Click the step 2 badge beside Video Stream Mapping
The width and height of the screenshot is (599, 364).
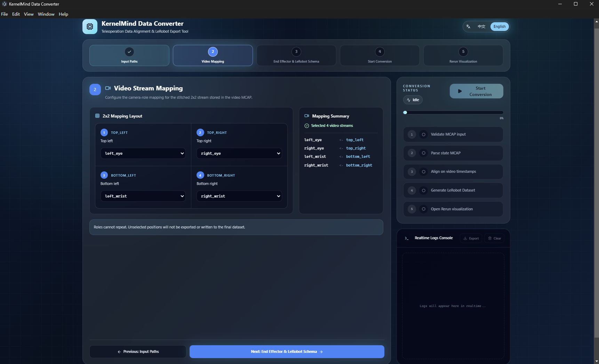(95, 89)
